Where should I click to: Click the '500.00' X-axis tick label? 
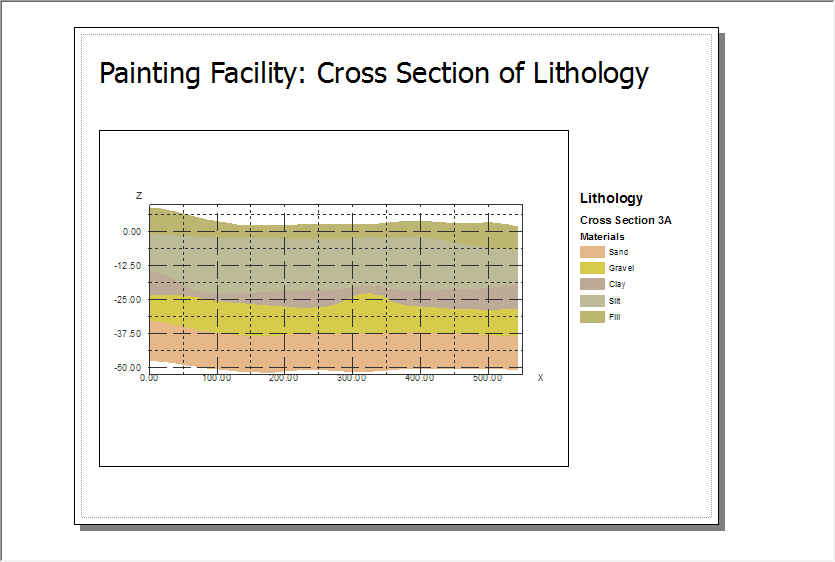488,378
